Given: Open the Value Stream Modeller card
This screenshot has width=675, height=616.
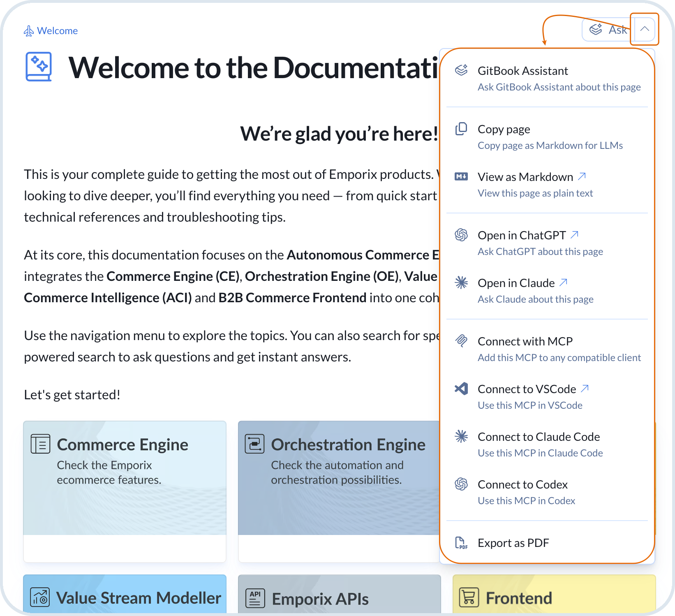Looking at the screenshot, I should click(x=125, y=594).
